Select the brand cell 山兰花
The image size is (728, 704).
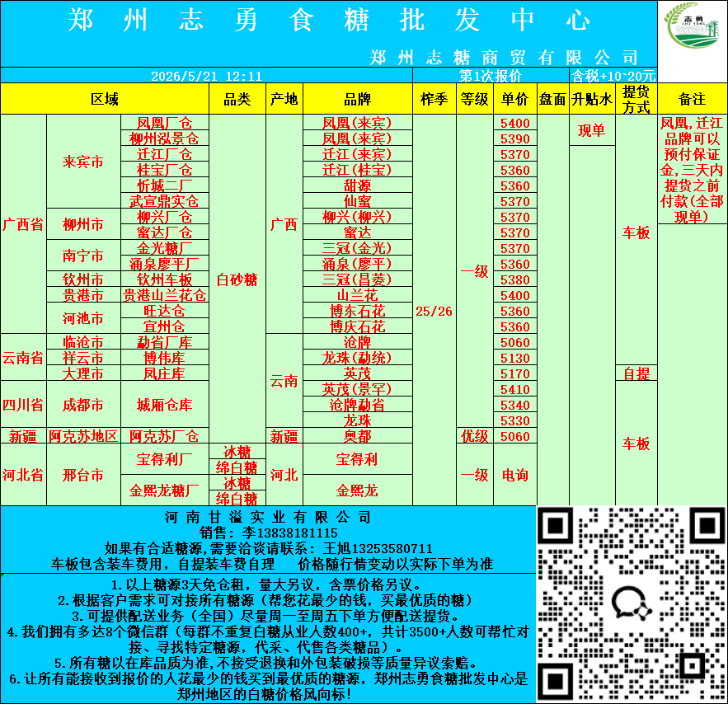(x=358, y=294)
